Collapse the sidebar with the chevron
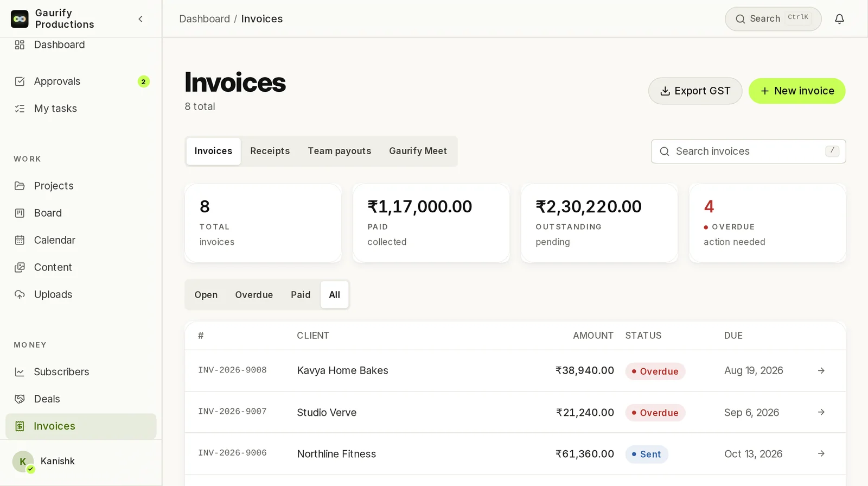The image size is (868, 486). pos(141,19)
